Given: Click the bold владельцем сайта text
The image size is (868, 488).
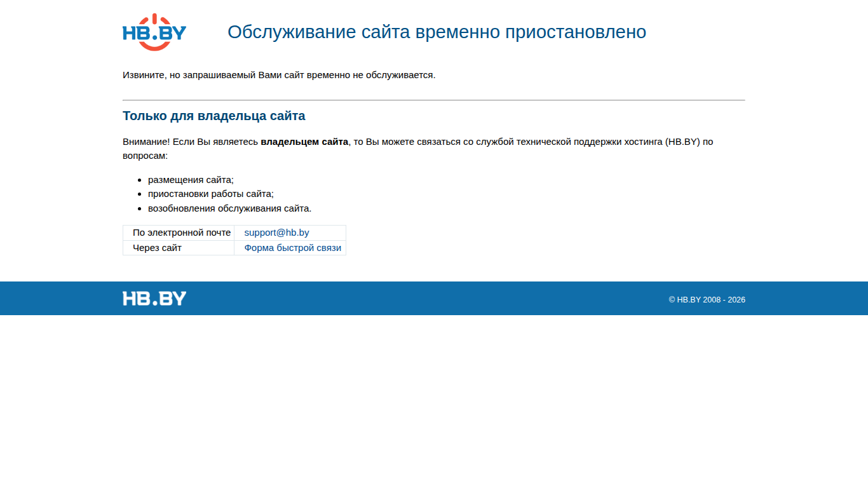Looking at the screenshot, I should click(x=304, y=142).
